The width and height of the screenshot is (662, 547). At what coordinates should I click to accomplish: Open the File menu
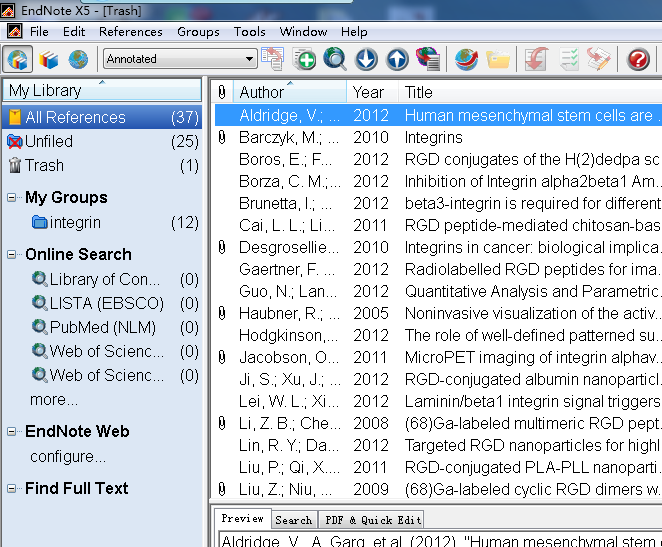[x=39, y=32]
